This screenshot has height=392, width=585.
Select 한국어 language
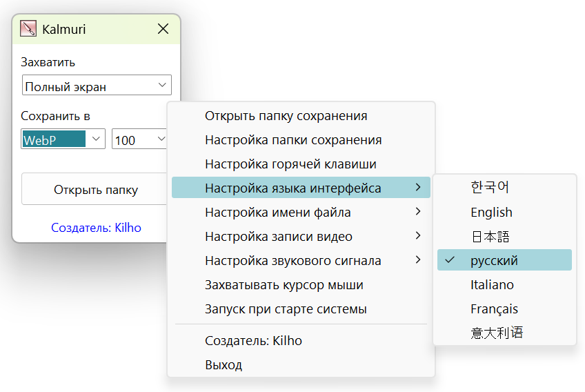tap(504, 186)
